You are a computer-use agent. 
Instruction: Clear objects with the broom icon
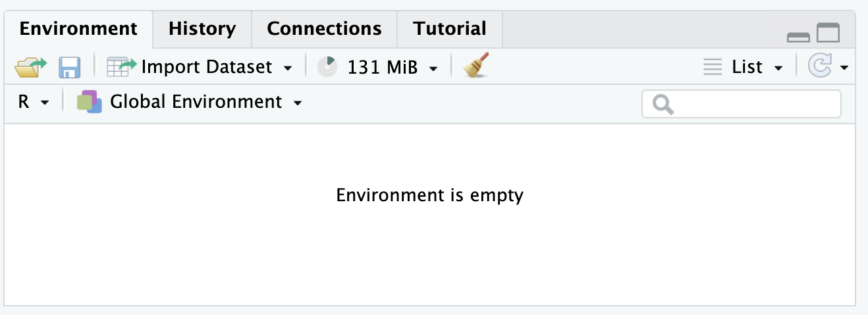pyautogui.click(x=475, y=66)
